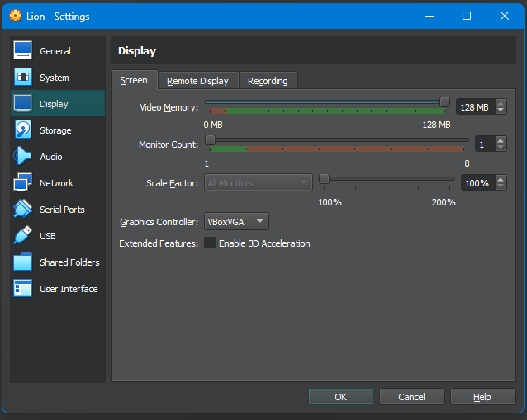Screen dimensions: 527x420
Task: Switch to the Recording tab
Action: [268, 81]
